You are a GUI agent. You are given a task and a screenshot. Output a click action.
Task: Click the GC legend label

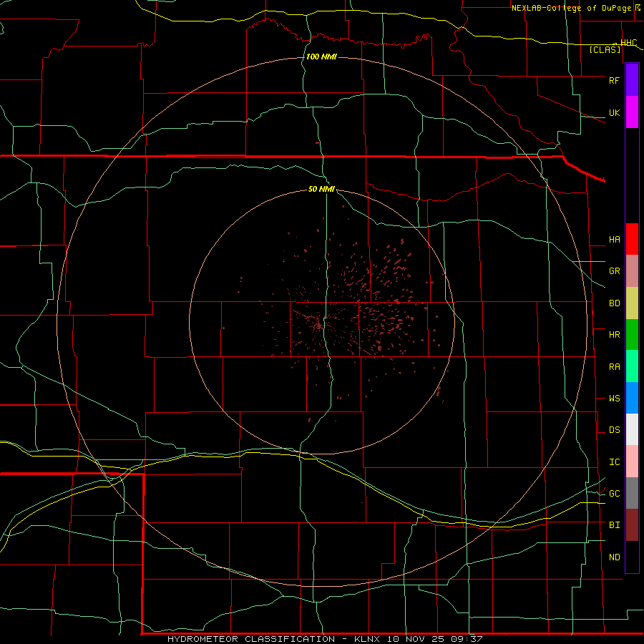click(614, 494)
